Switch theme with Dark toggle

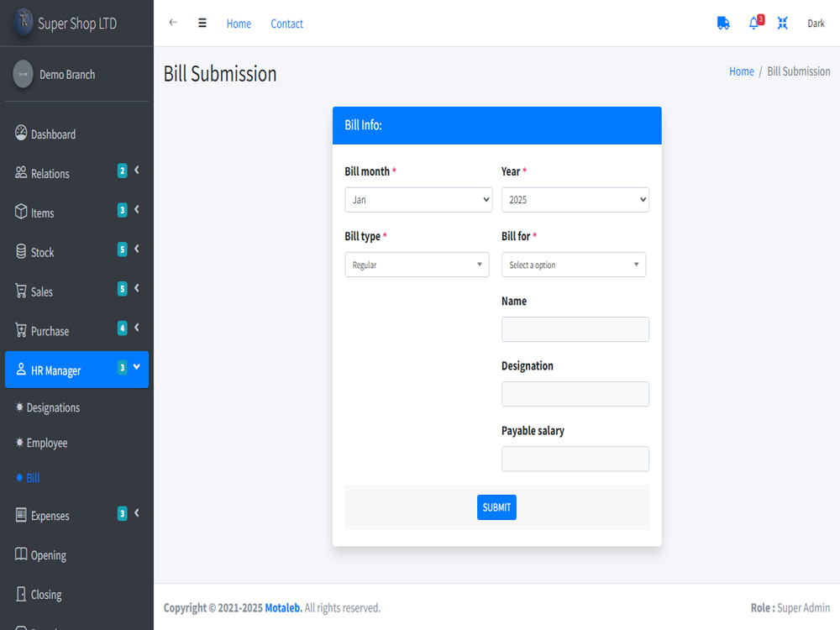coord(816,24)
